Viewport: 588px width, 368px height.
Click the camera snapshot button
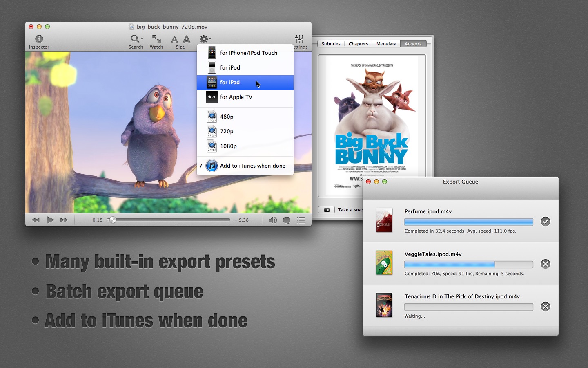pos(326,210)
